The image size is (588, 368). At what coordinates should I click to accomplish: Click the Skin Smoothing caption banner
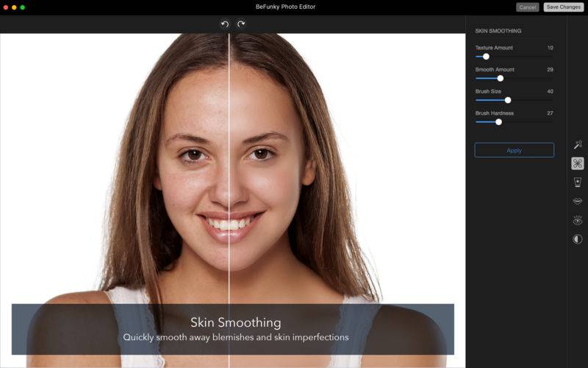click(x=233, y=329)
